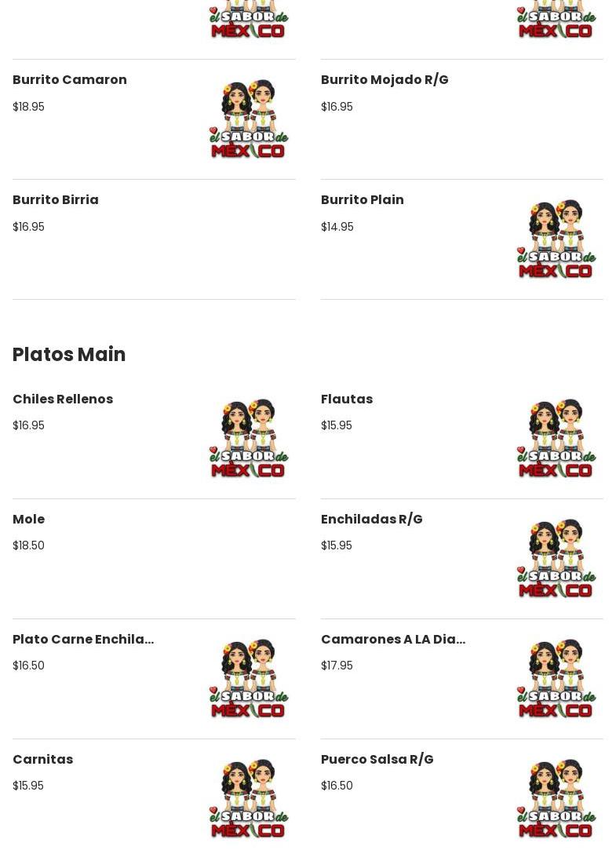The height and width of the screenshot is (850, 616).
Task: Select the Burrito Mojado R/G item
Action: click(x=385, y=80)
